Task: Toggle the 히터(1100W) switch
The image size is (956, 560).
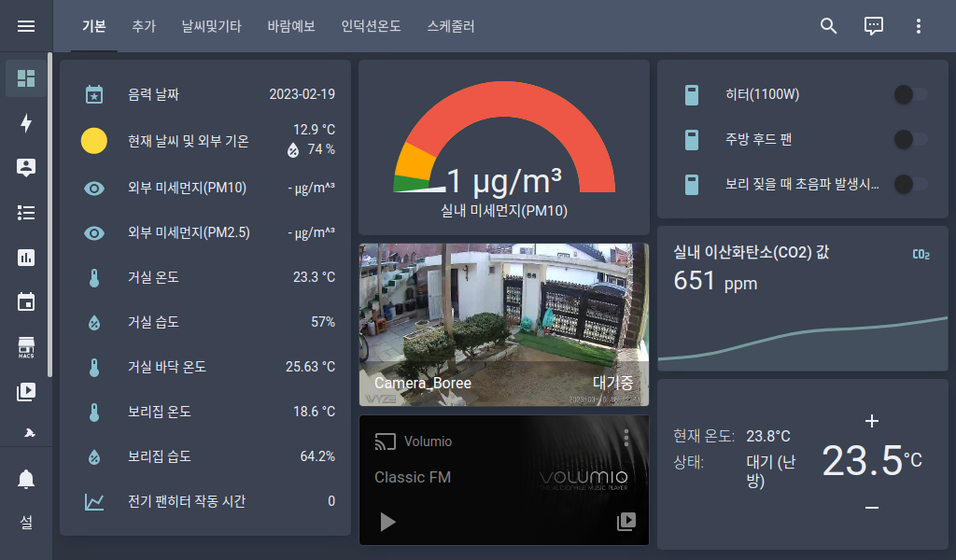Action: pos(910,94)
